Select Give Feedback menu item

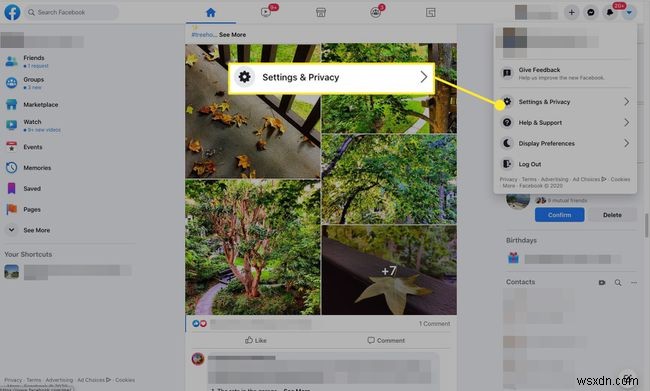click(565, 73)
